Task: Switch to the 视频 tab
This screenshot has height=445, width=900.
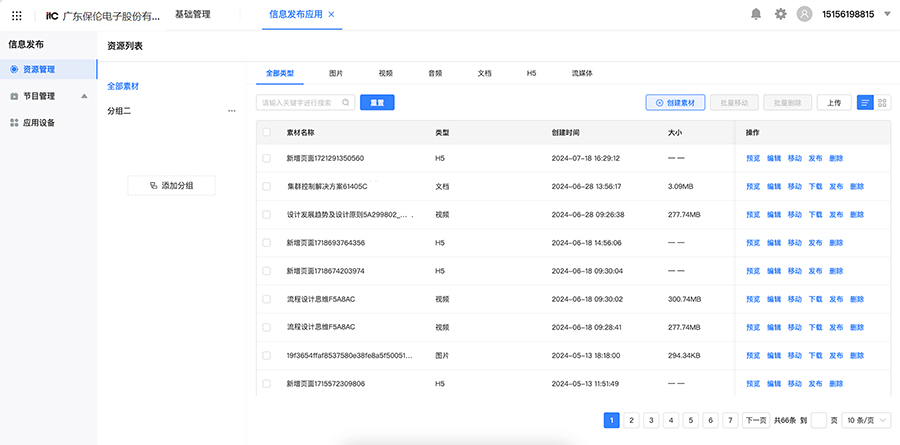Action: 386,73
